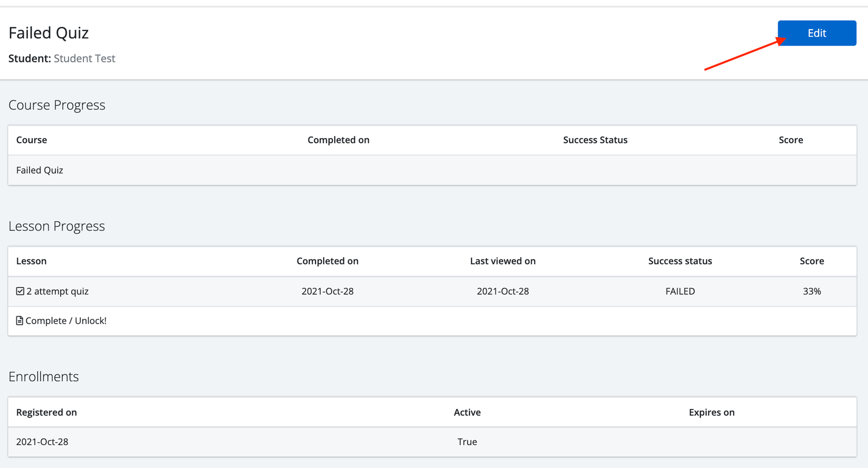Select Failed Quiz in the Course Progress table
Screen dimensions: 868x468
pyautogui.click(x=39, y=170)
